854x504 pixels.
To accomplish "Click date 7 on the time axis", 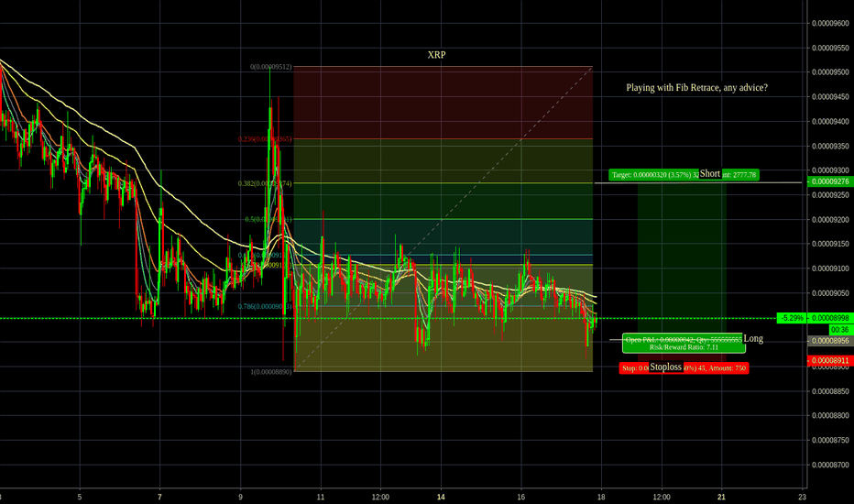I will pos(159,497).
